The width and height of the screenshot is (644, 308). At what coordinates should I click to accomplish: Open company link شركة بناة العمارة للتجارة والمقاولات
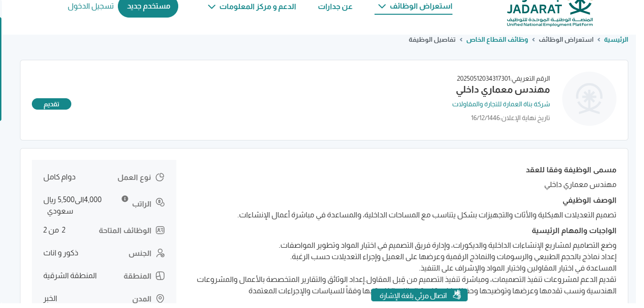pos(501,104)
